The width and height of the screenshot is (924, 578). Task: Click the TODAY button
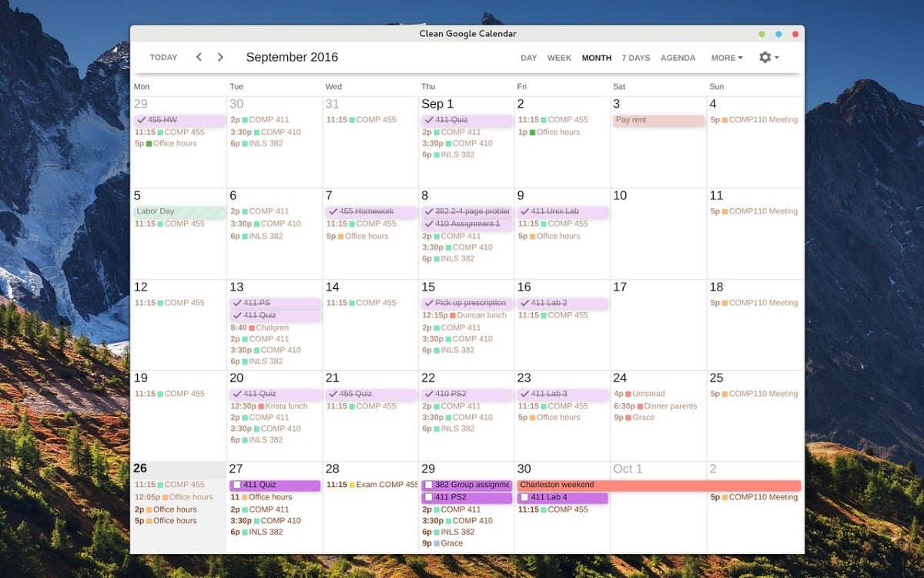coord(163,57)
